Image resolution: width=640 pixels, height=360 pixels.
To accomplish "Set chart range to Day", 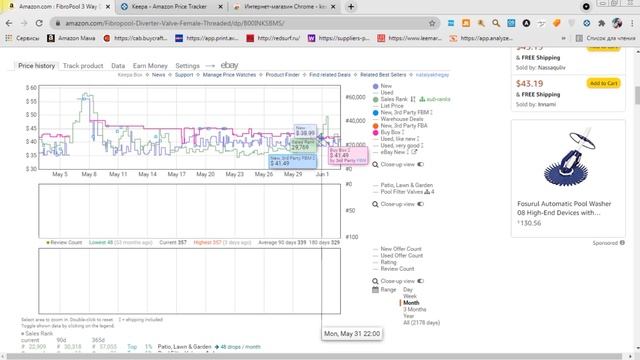I will coord(408,290).
